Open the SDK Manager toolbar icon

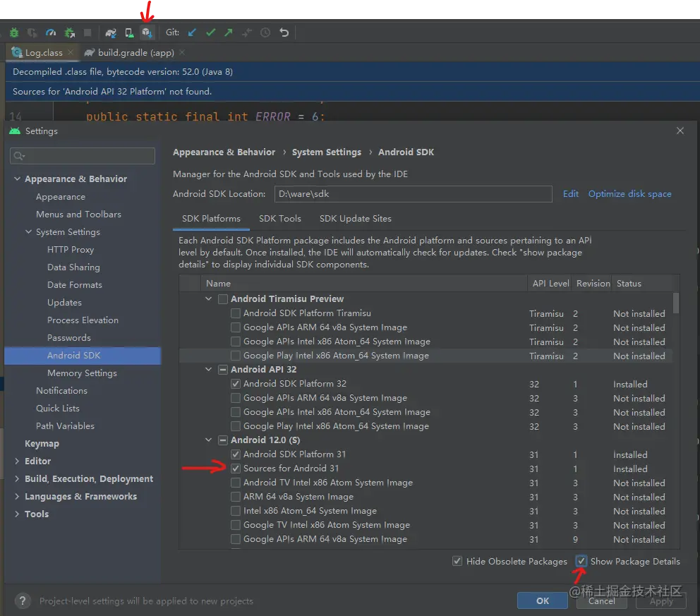pyautogui.click(x=147, y=32)
